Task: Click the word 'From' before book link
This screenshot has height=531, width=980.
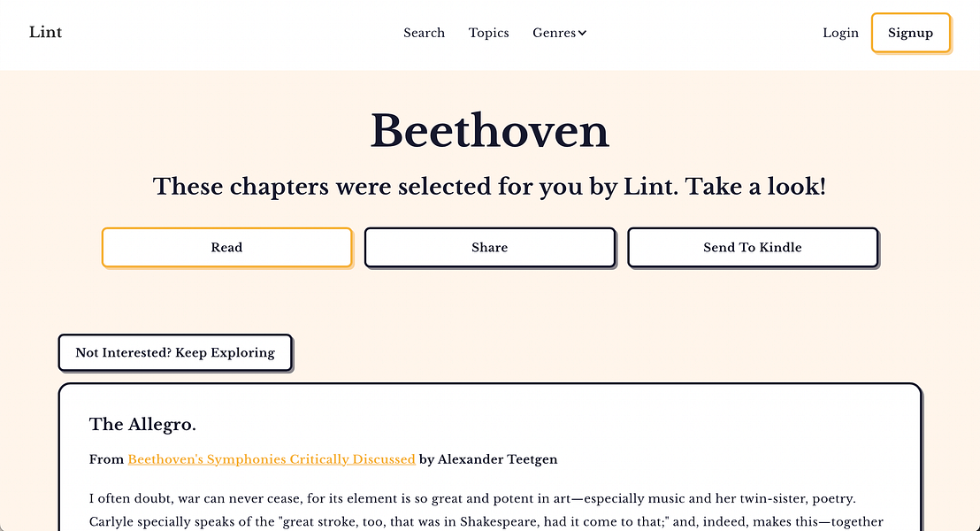Action: [x=106, y=459]
